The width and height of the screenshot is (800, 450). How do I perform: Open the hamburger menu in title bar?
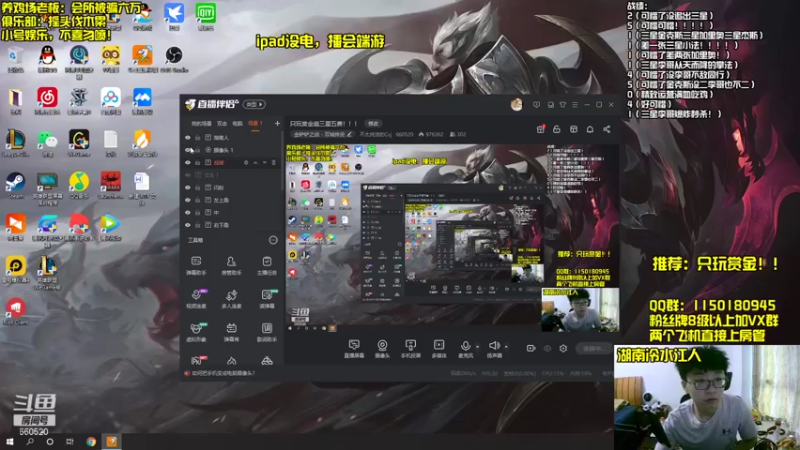[x=575, y=105]
